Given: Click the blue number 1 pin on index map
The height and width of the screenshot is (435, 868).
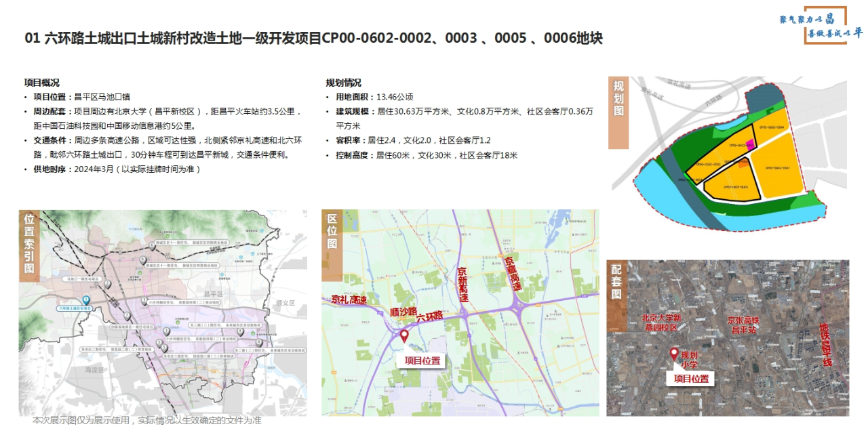Looking at the screenshot, I should click(x=86, y=300).
